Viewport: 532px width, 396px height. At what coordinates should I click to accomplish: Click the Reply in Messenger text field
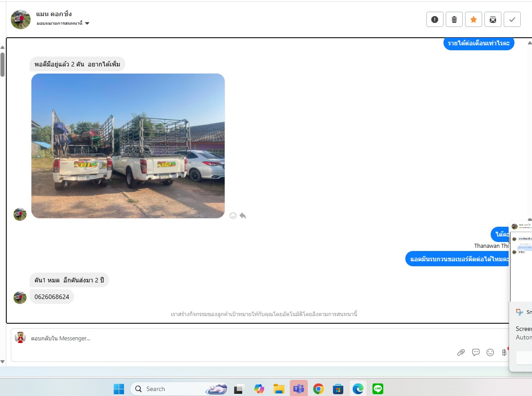[x=225, y=339]
